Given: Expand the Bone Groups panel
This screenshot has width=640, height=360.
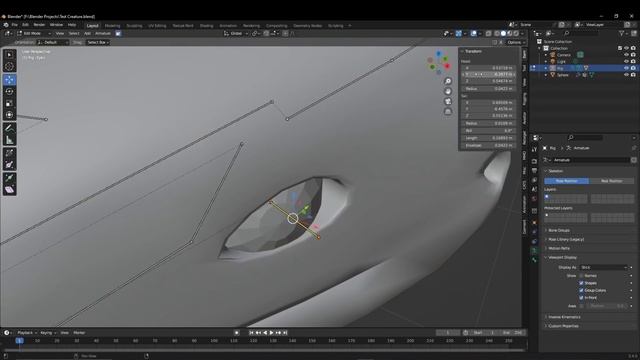Looking at the screenshot, I should pyautogui.click(x=558, y=230).
